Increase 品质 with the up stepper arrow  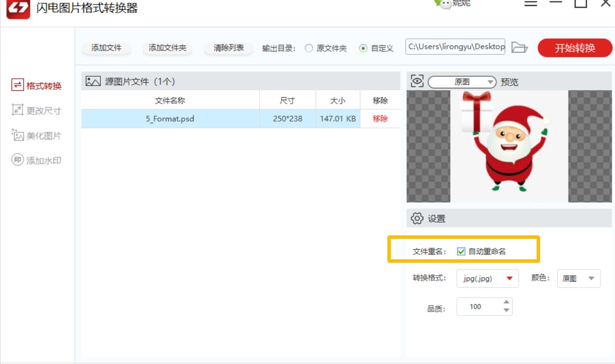coord(507,303)
